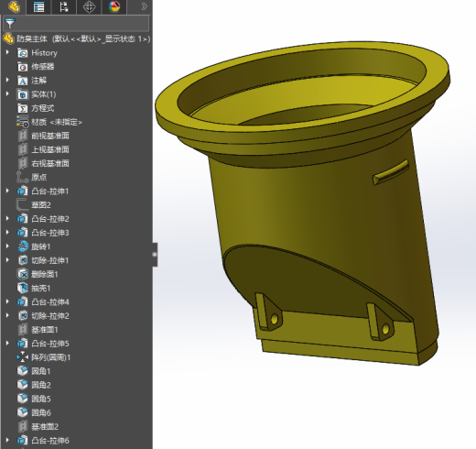Click into the feature tree filter field

coord(76,24)
